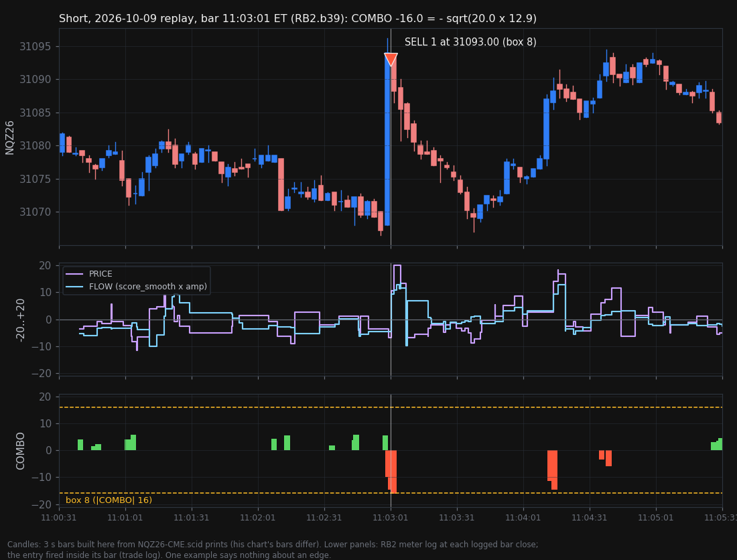Click the 'SELL 1 at 31093.00 (box 8)' annotation
Viewport: 737px width, 560px height.
click(x=470, y=42)
